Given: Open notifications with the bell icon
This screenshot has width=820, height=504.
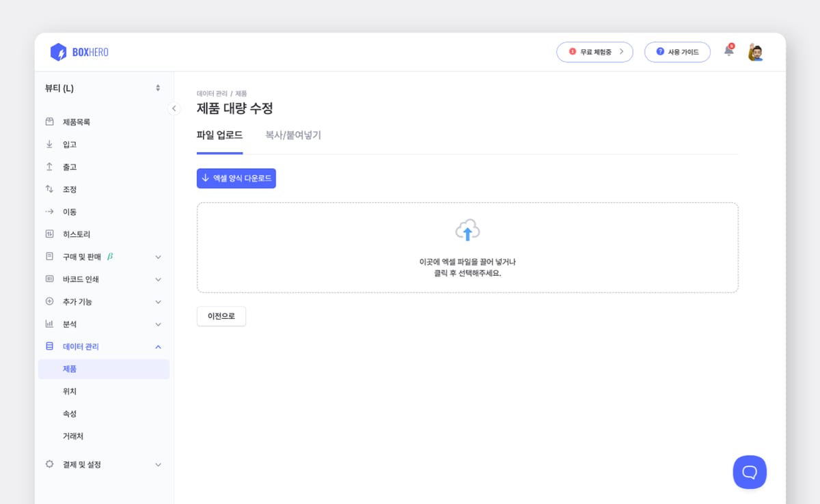Looking at the screenshot, I should pos(728,51).
